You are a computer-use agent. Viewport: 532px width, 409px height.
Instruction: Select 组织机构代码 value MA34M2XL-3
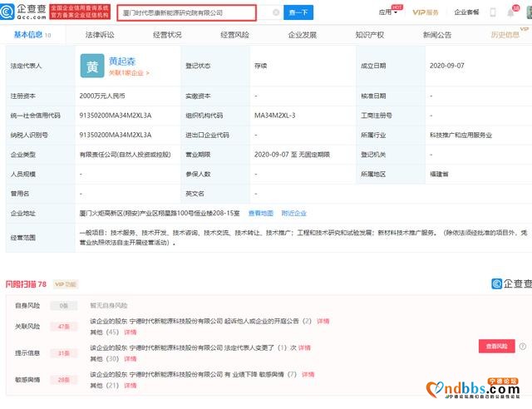(275, 116)
